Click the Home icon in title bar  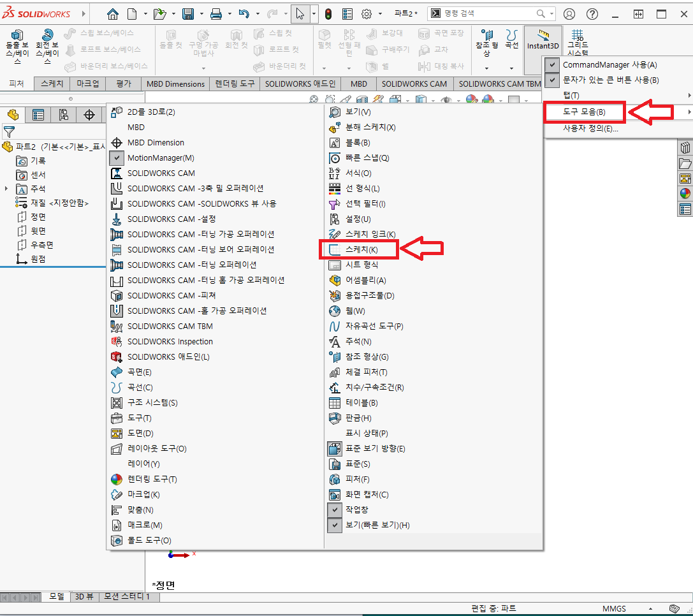pos(113,14)
